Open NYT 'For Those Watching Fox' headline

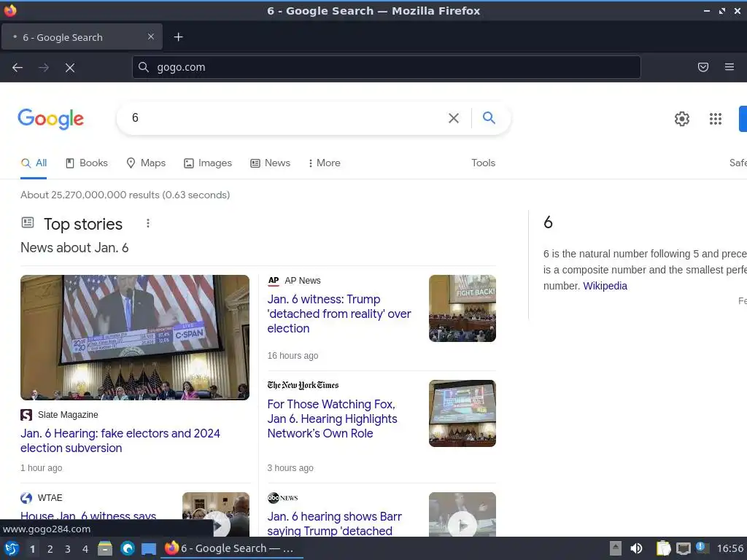click(x=332, y=419)
